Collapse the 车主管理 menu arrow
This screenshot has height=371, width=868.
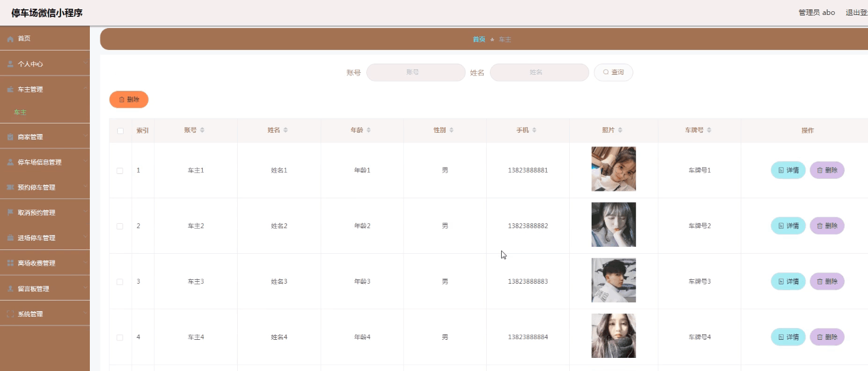[x=85, y=89]
